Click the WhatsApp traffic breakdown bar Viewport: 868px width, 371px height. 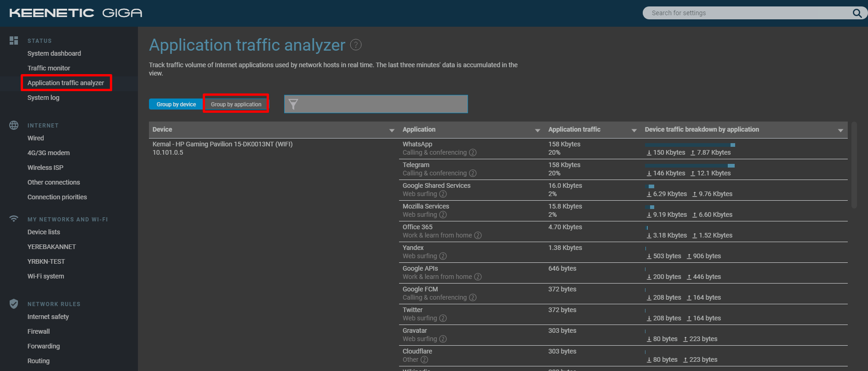(x=690, y=145)
